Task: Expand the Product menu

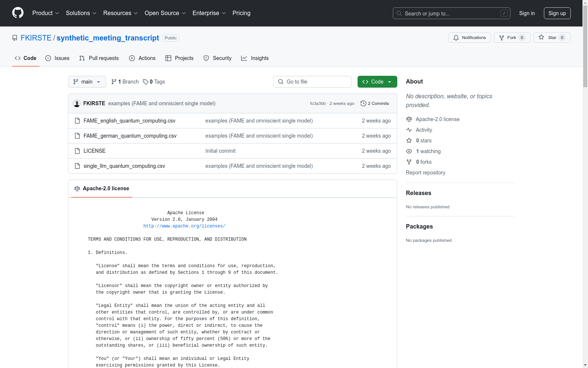Action: [46, 13]
